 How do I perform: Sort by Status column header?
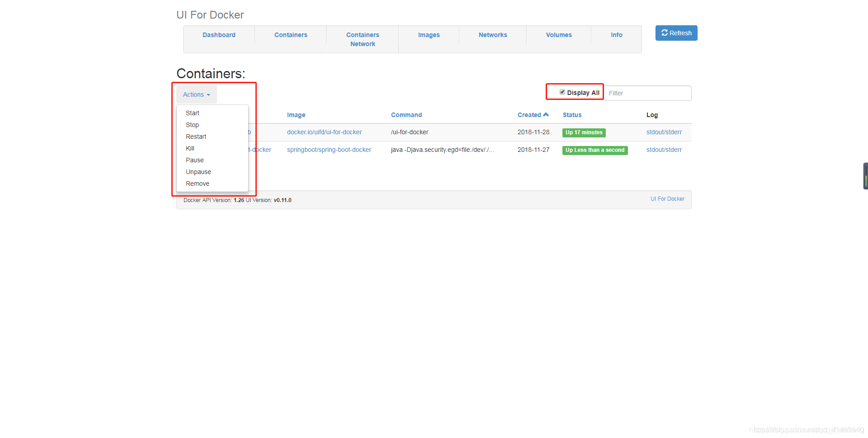point(572,115)
